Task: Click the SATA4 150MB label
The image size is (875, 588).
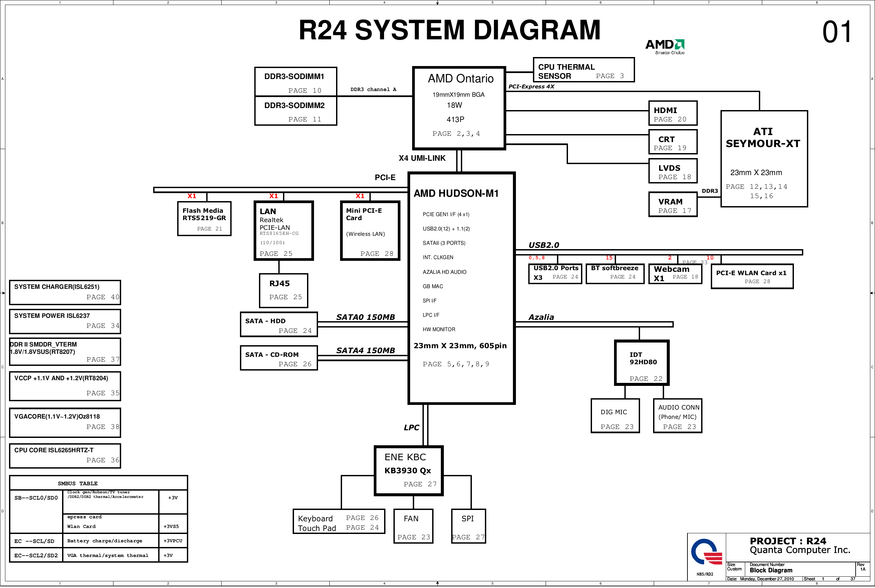Action: click(365, 350)
